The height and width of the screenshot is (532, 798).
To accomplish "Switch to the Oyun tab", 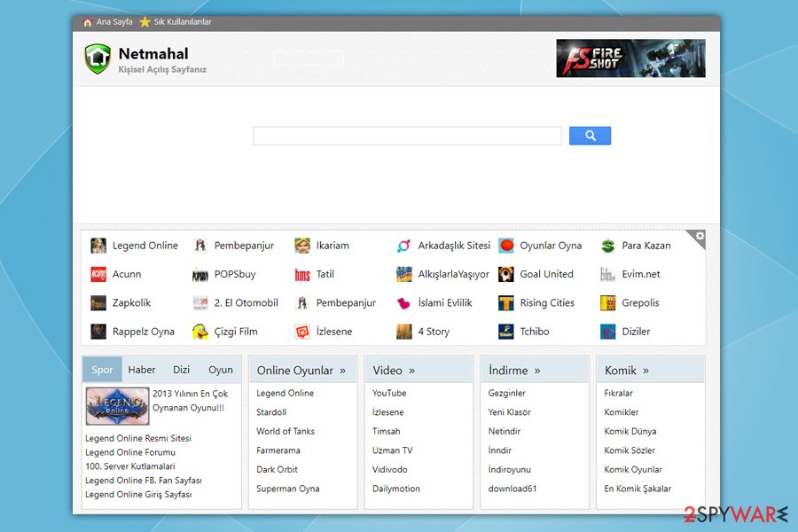I will coord(221,370).
